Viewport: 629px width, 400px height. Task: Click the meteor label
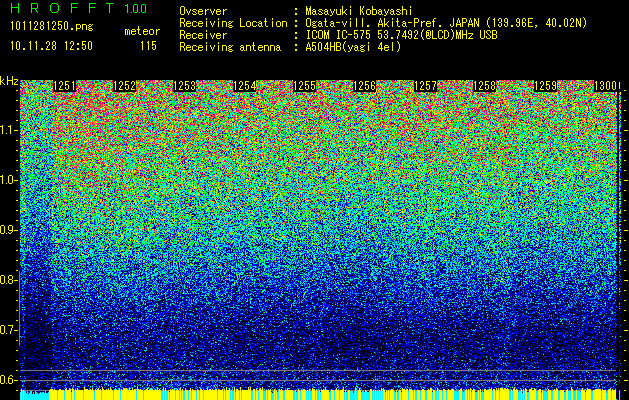(142, 31)
